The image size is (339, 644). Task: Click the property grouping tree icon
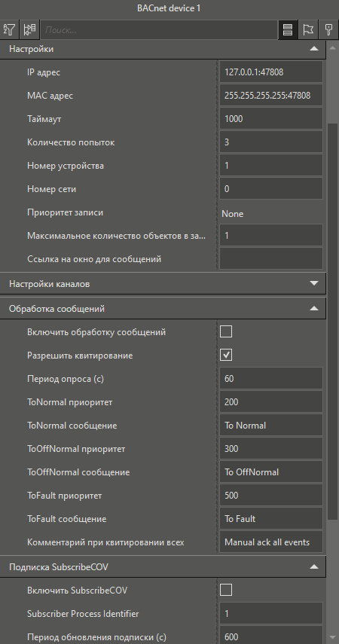pos(29,29)
